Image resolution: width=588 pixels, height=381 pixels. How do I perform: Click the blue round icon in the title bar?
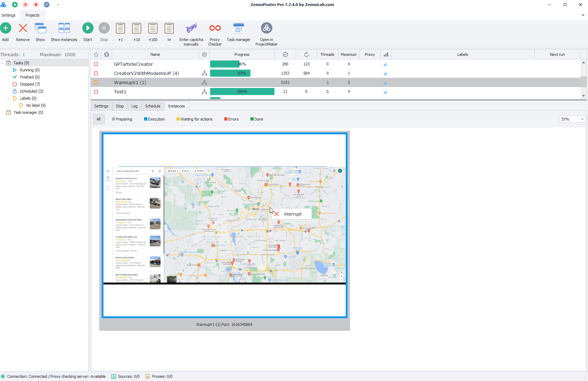pyautogui.click(x=47, y=5)
